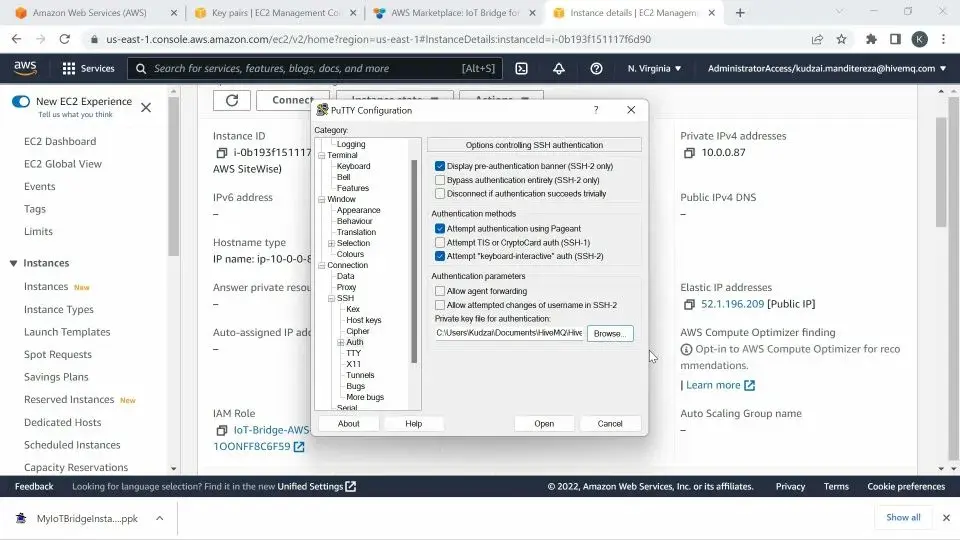Click the PuTTY Help button
The image size is (960, 540).
pyautogui.click(x=413, y=424)
